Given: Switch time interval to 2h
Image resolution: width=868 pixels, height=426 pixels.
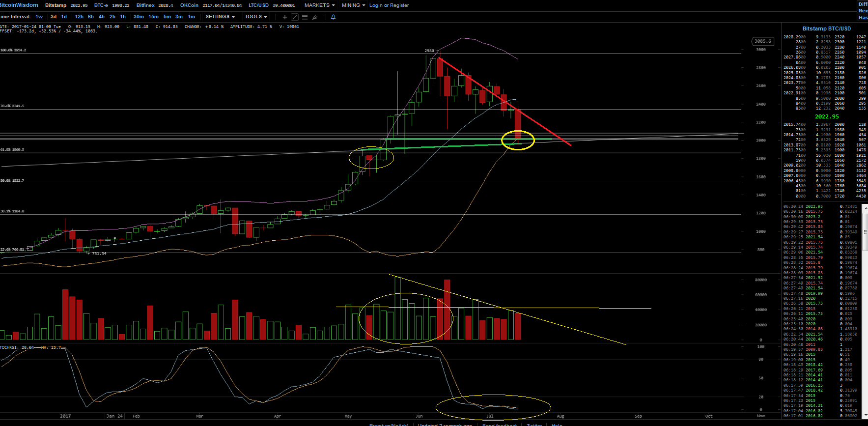Looking at the screenshot, I should [112, 17].
